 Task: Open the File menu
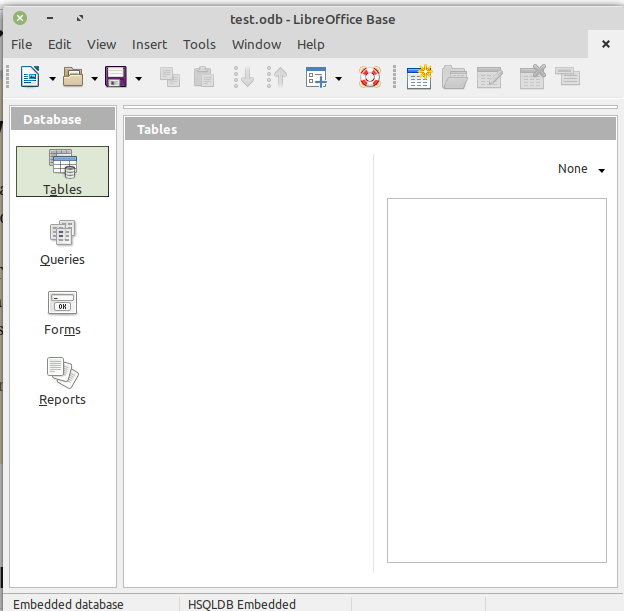click(x=21, y=44)
